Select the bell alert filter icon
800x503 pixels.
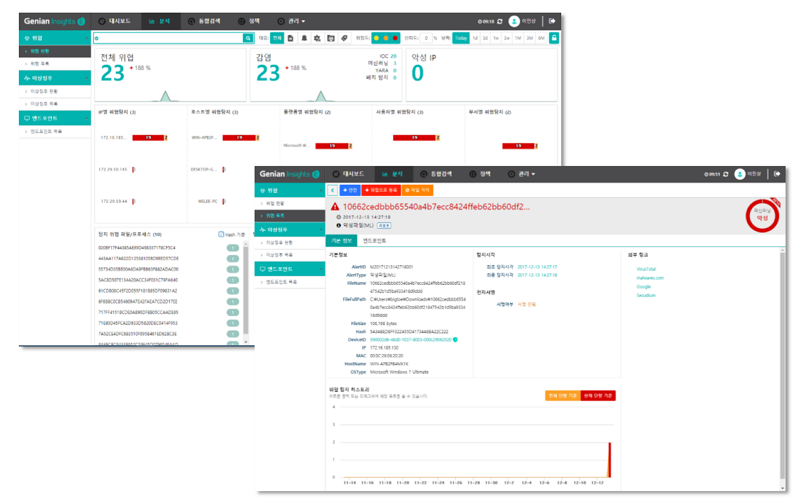click(x=304, y=38)
